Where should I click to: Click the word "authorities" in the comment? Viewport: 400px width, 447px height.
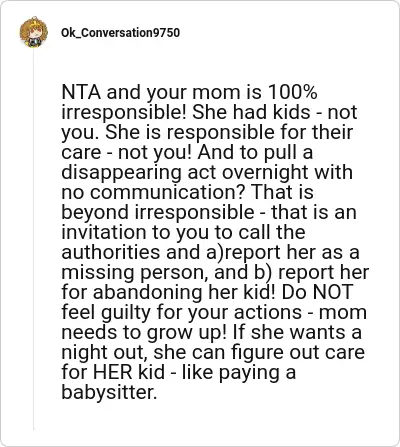[x=111, y=252]
